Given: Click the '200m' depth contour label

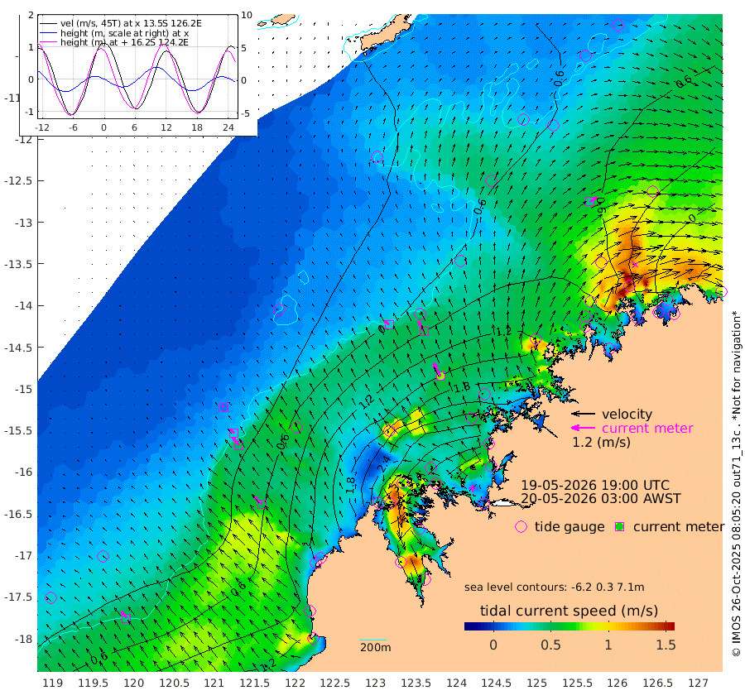Looking at the screenshot, I should point(375,647).
